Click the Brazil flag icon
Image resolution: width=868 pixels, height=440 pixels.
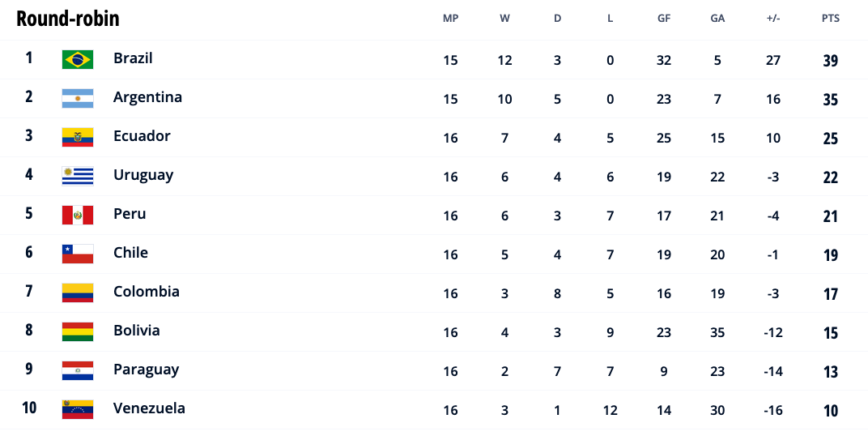point(78,59)
